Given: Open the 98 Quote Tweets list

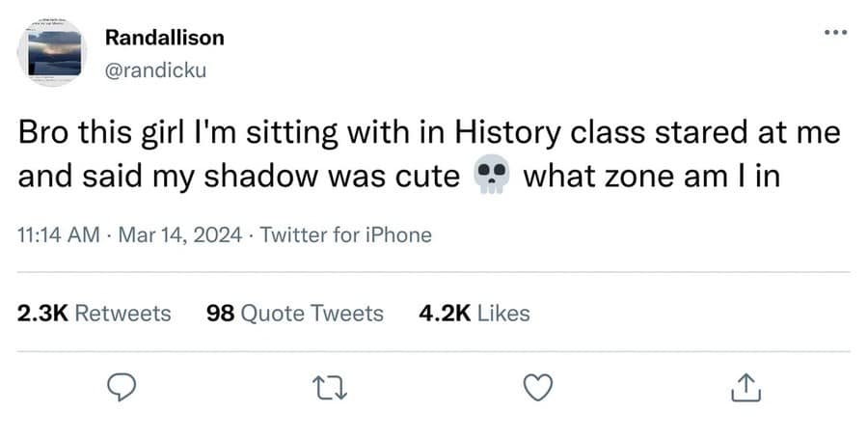Looking at the screenshot, I should 295,313.
